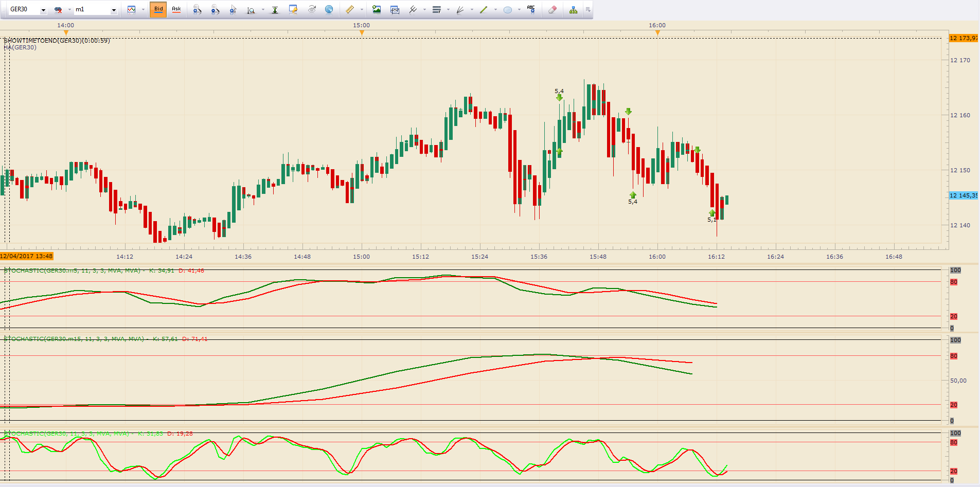Click the 12 145,35 current price label

[964, 195]
